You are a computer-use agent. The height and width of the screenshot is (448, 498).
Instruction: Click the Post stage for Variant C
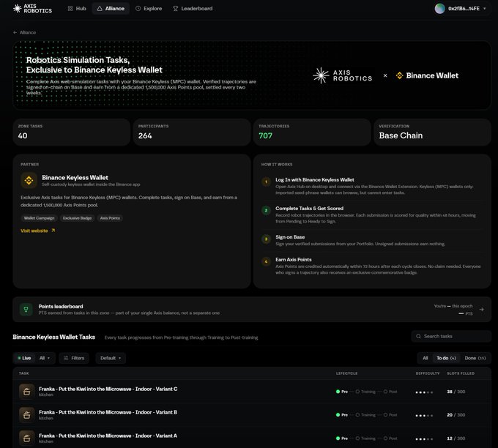(390, 392)
